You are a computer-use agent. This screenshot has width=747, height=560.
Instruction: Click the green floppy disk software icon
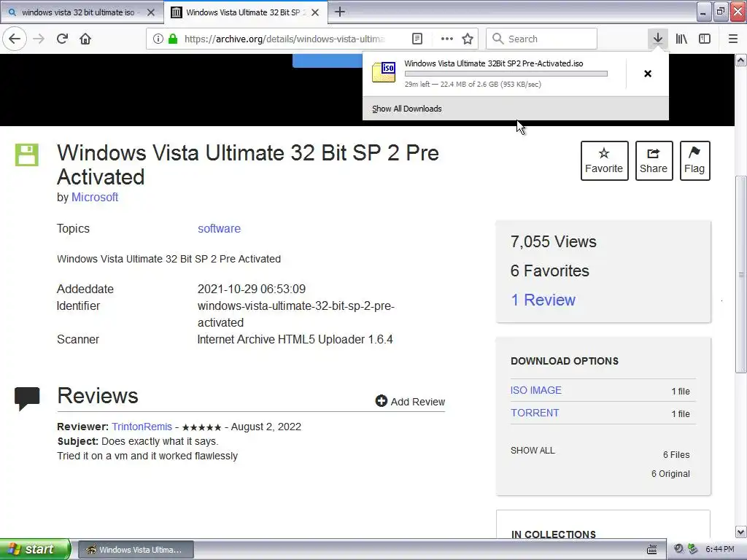pos(27,155)
